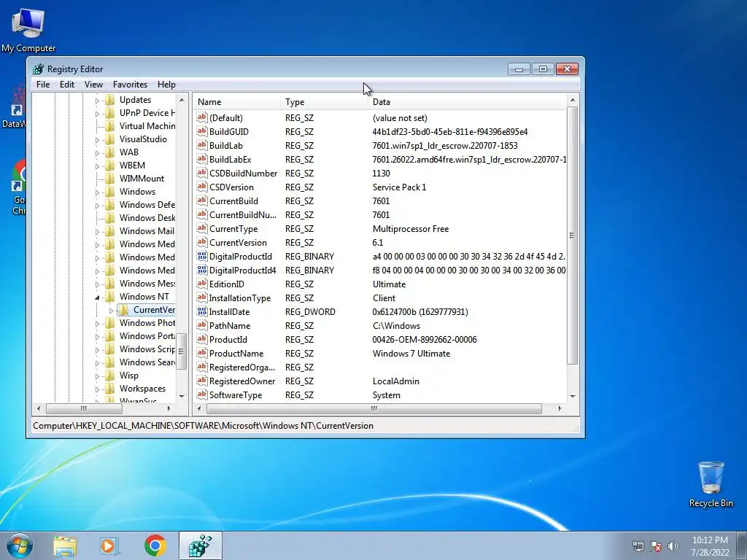Click the taskbar clock showing 10:12 PM

[x=710, y=546]
